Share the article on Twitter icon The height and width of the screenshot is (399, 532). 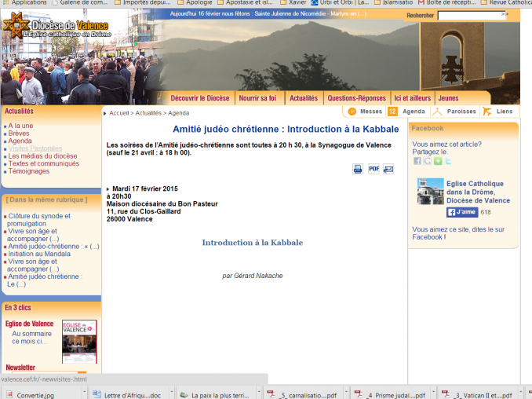[x=448, y=161]
